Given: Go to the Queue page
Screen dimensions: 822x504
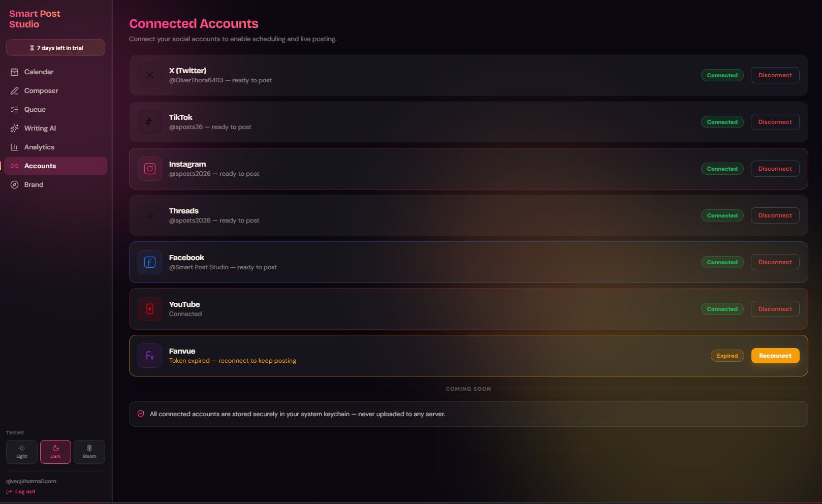Looking at the screenshot, I should [x=55, y=109].
